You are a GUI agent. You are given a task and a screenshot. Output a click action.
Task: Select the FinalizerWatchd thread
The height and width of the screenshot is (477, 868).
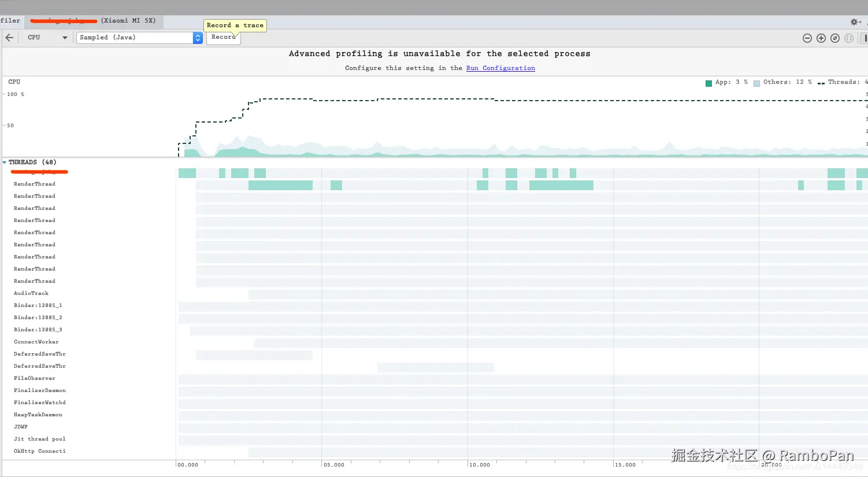40,402
